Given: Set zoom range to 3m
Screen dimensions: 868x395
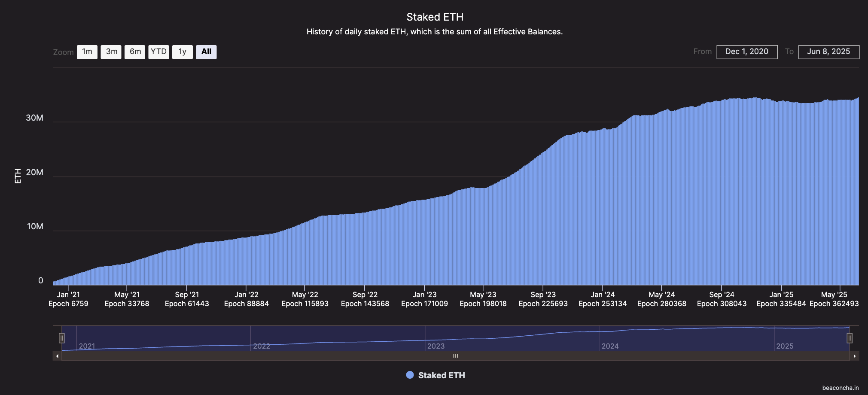Looking at the screenshot, I should point(111,52).
